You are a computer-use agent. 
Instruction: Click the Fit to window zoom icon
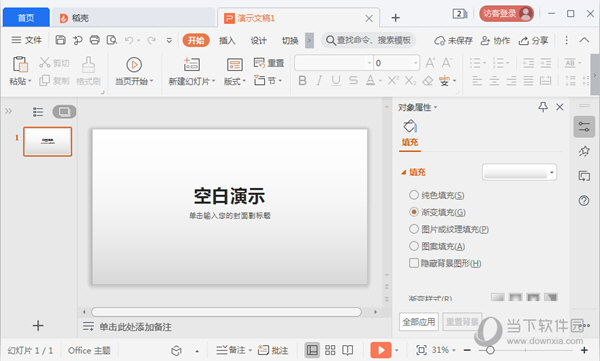421,350
